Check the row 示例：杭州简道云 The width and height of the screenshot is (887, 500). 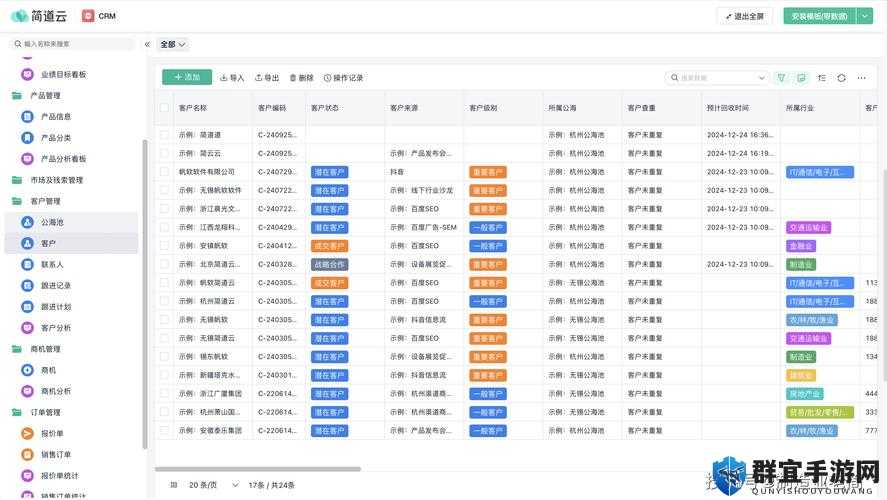[x=165, y=301]
